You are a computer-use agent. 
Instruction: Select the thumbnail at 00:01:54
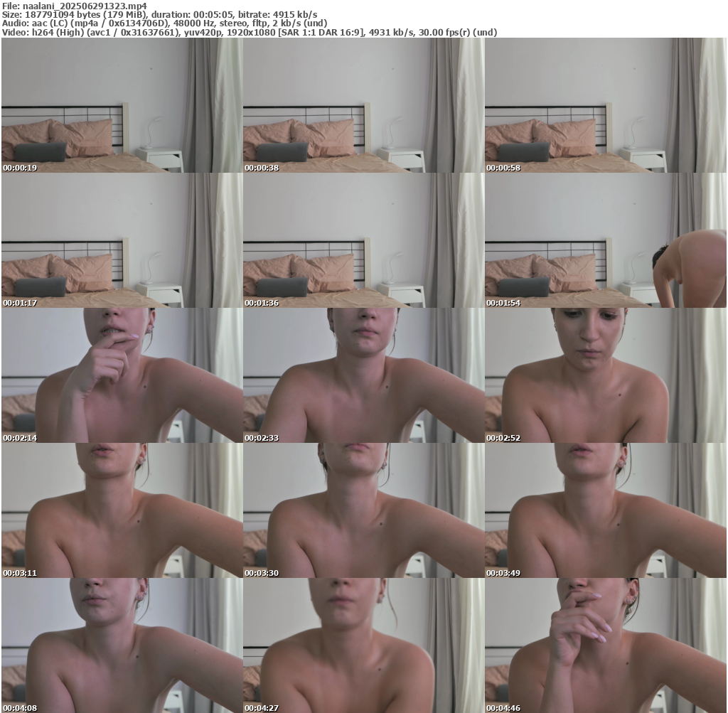click(x=605, y=240)
